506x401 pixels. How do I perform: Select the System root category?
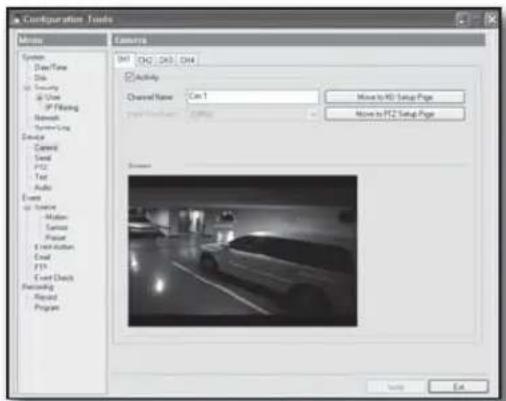pos(33,57)
